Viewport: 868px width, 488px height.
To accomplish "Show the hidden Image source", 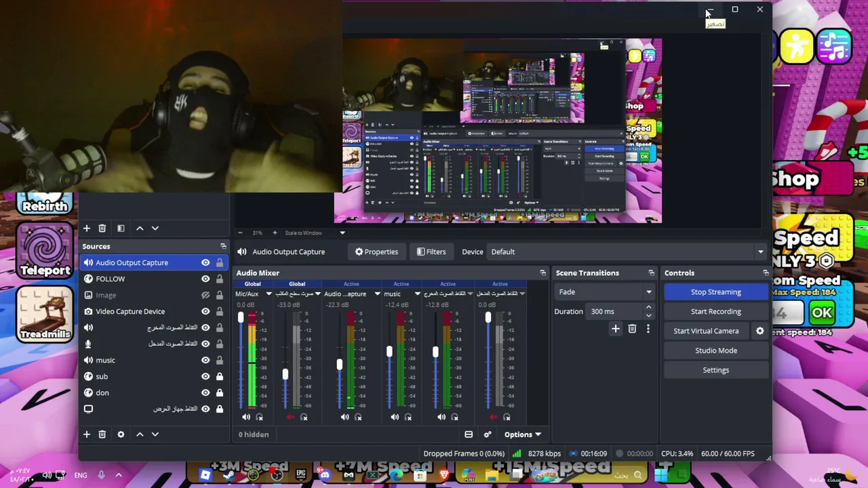I will point(205,295).
